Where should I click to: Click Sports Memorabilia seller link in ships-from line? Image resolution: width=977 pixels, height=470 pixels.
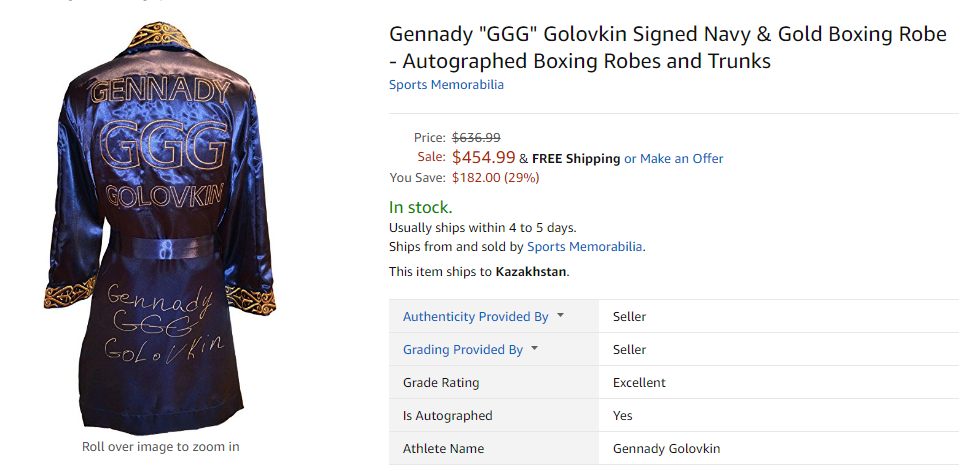tap(585, 246)
